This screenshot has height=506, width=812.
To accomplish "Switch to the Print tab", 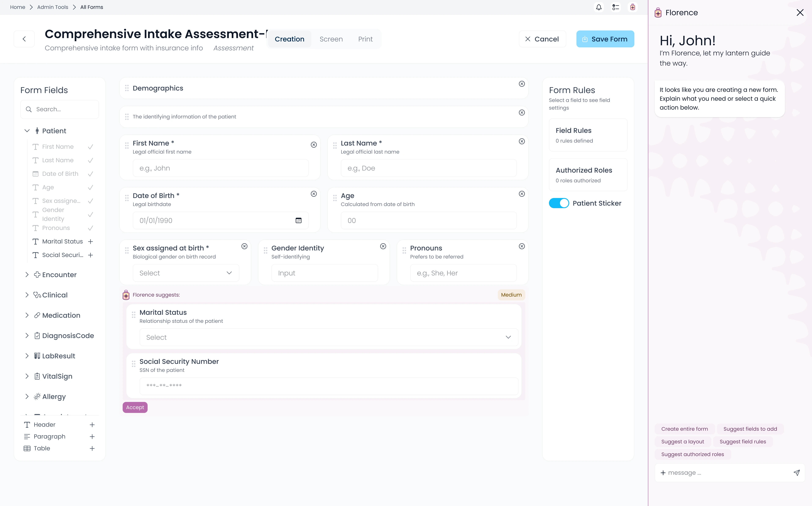I will (365, 39).
